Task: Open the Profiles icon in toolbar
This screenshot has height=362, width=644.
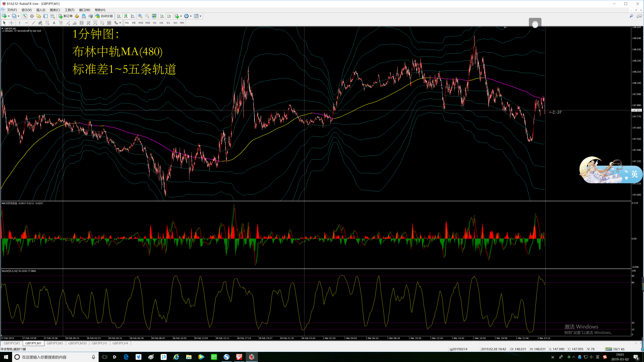Action: point(14,16)
